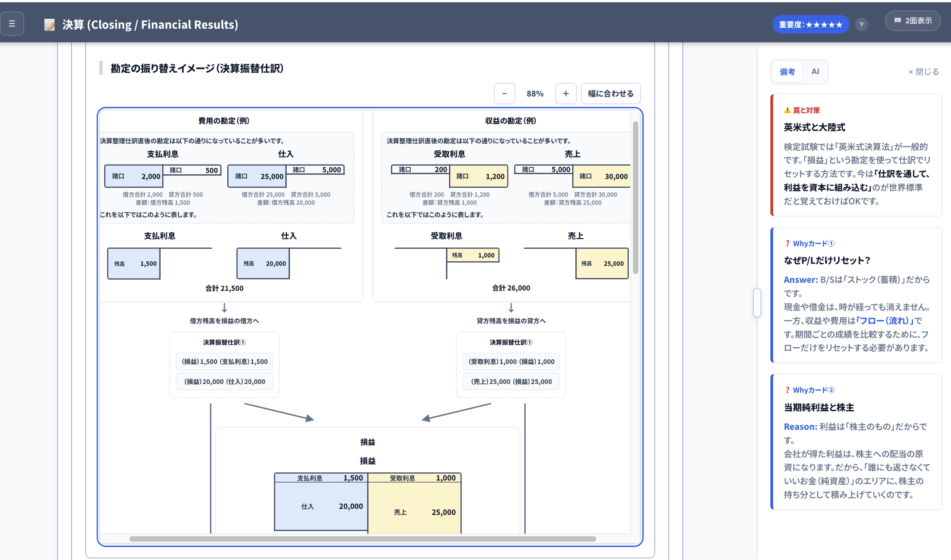This screenshot has width=951, height=560.
Task: Click the 重要度 star rating badge
Action: tap(811, 24)
